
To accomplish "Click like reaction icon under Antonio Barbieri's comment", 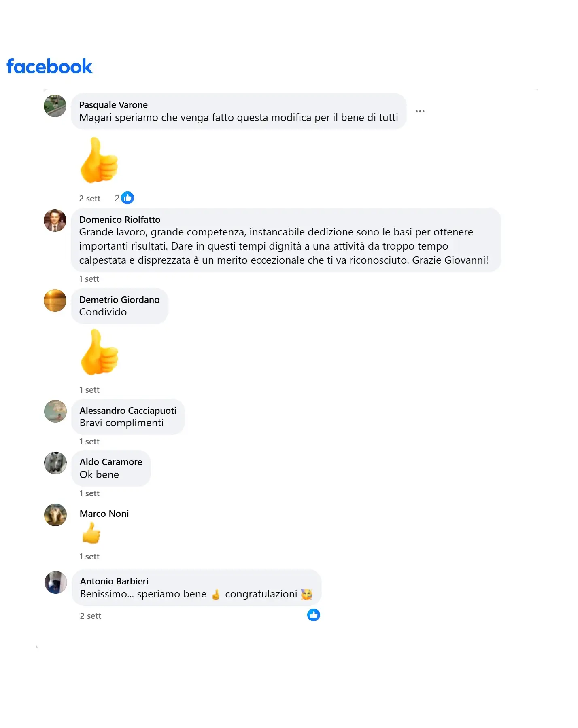I will click(x=313, y=615).
